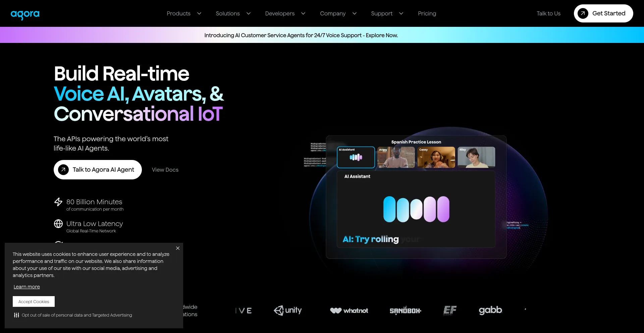
Task: Select Riley's video thumbnail
Action: pyautogui.click(x=476, y=157)
